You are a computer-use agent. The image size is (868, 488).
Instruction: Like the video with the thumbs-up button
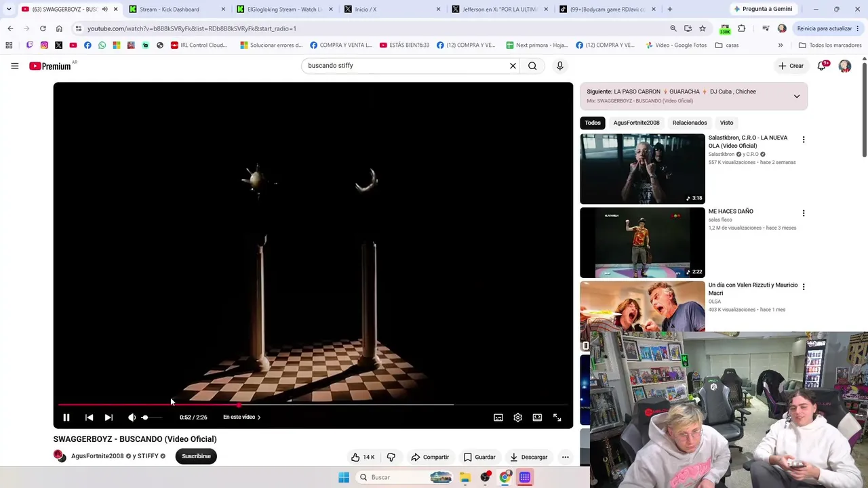363,457
